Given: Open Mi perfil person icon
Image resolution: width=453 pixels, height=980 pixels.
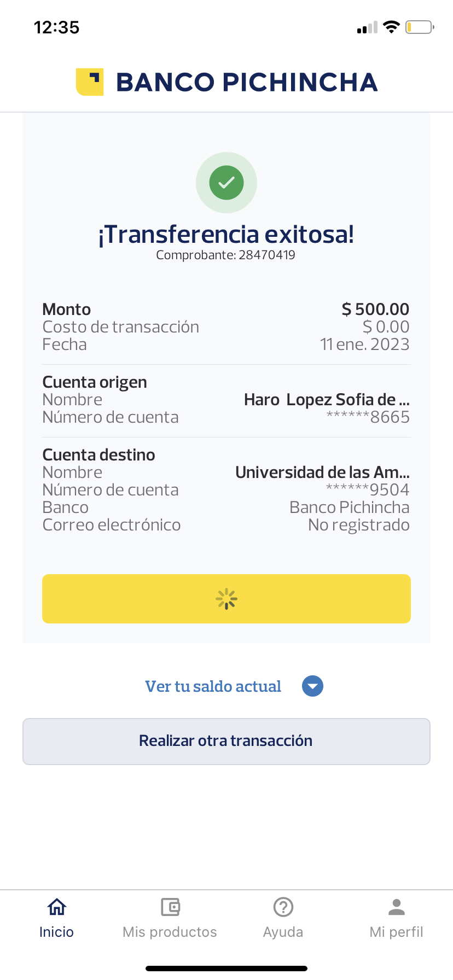Looking at the screenshot, I should 397,907.
